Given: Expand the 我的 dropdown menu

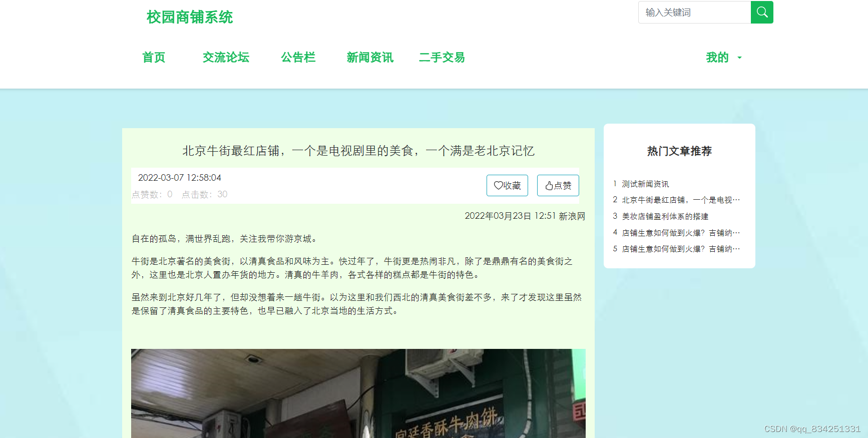Looking at the screenshot, I should 724,58.
